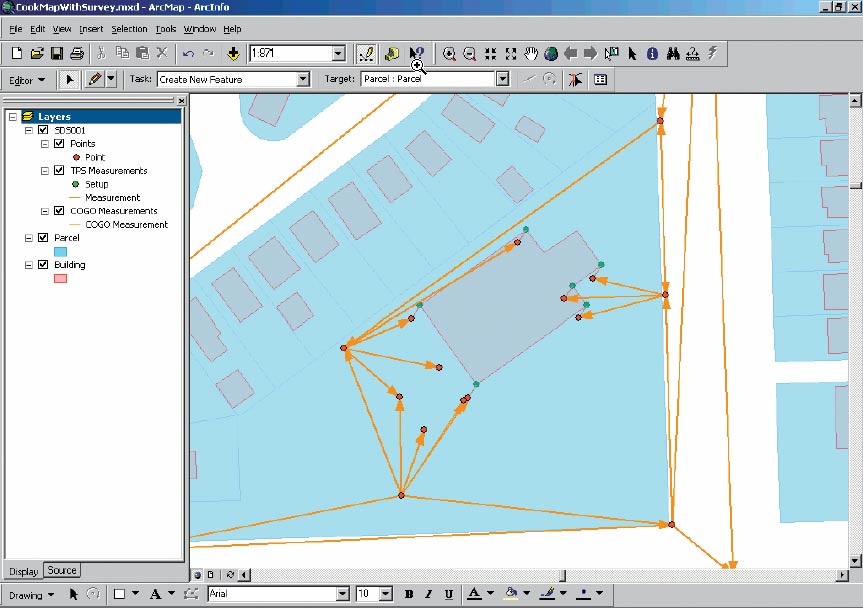Click the Zoom In magnifier tool
This screenshot has height=608, width=863.
[x=450, y=53]
